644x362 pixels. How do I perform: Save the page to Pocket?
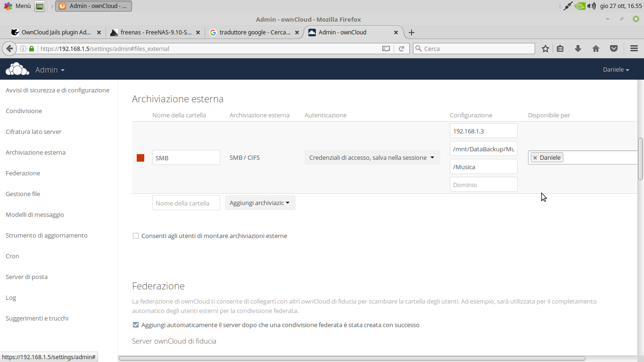click(614, 49)
